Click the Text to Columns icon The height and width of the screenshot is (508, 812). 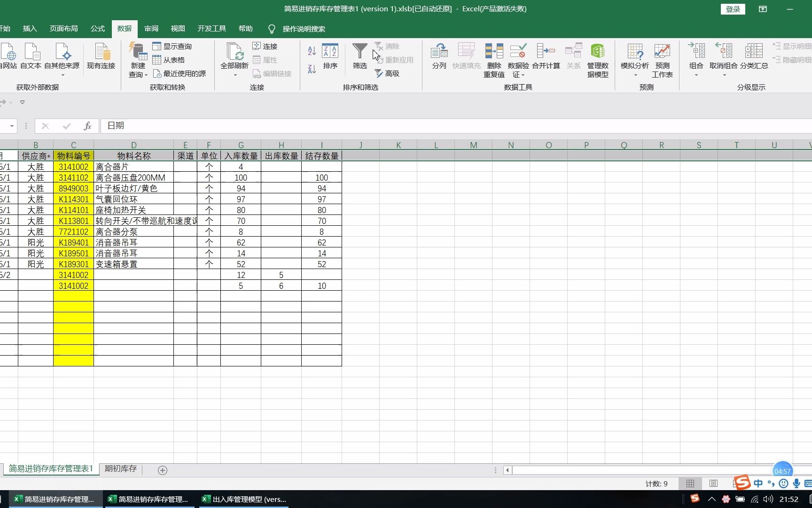point(439,51)
